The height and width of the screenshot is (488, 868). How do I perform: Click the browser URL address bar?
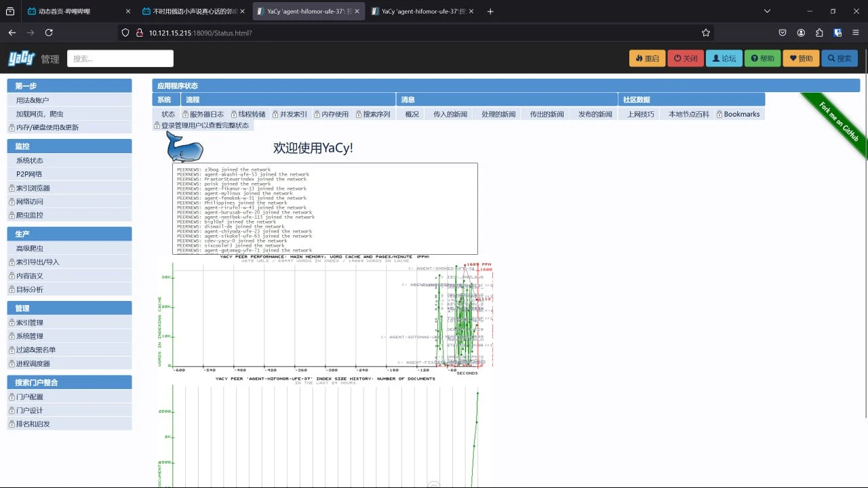pos(414,33)
